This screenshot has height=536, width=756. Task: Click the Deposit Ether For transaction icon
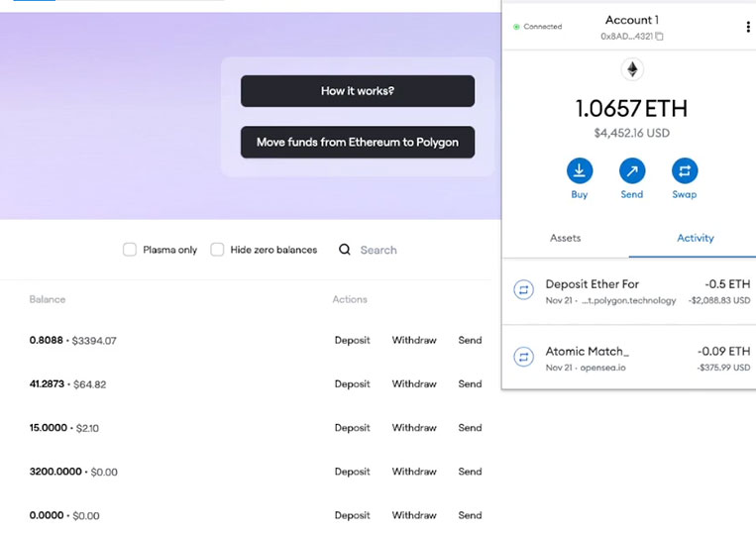(x=523, y=290)
